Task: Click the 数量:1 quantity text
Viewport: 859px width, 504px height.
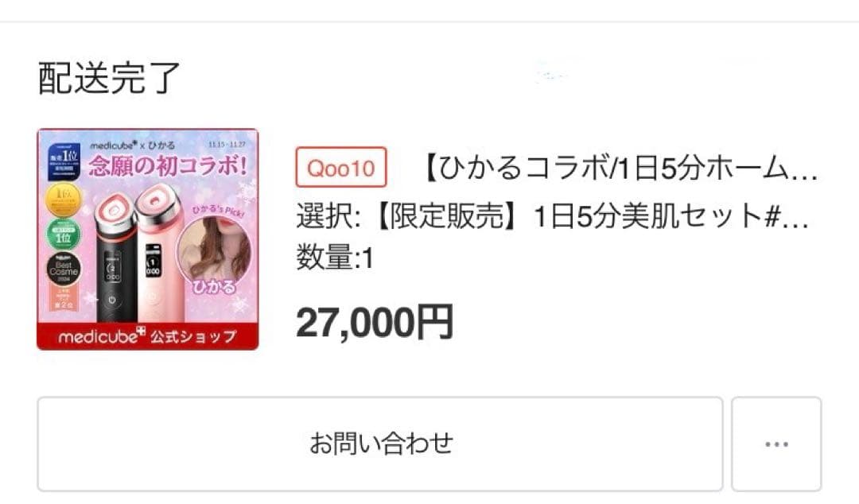Action: pos(335,258)
